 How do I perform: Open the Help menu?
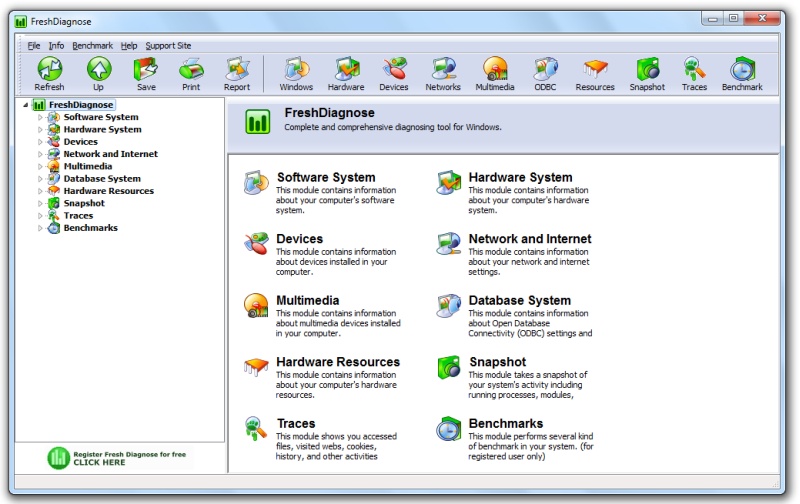click(129, 46)
